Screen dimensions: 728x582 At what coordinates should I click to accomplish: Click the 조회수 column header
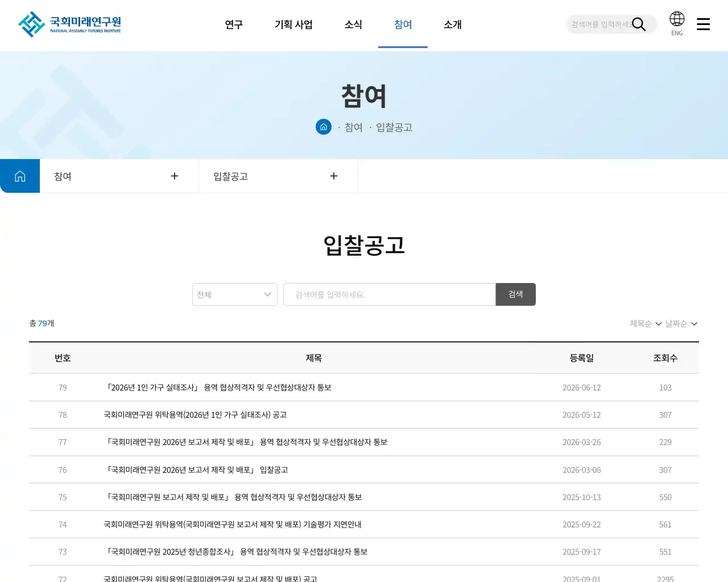click(665, 358)
